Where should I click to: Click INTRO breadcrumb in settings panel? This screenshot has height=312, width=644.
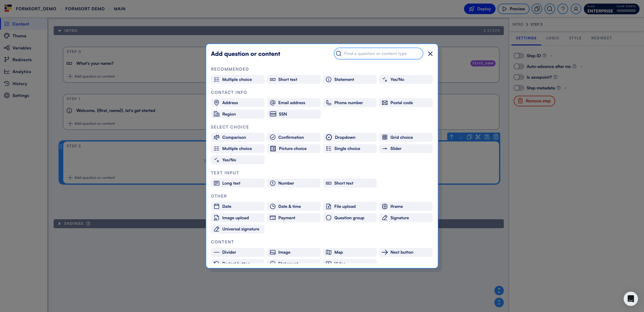(518, 25)
